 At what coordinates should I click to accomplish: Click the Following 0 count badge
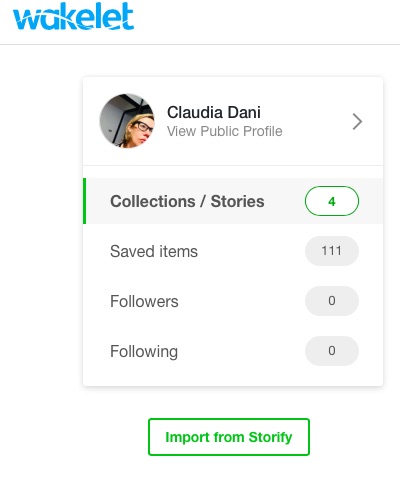(x=332, y=351)
